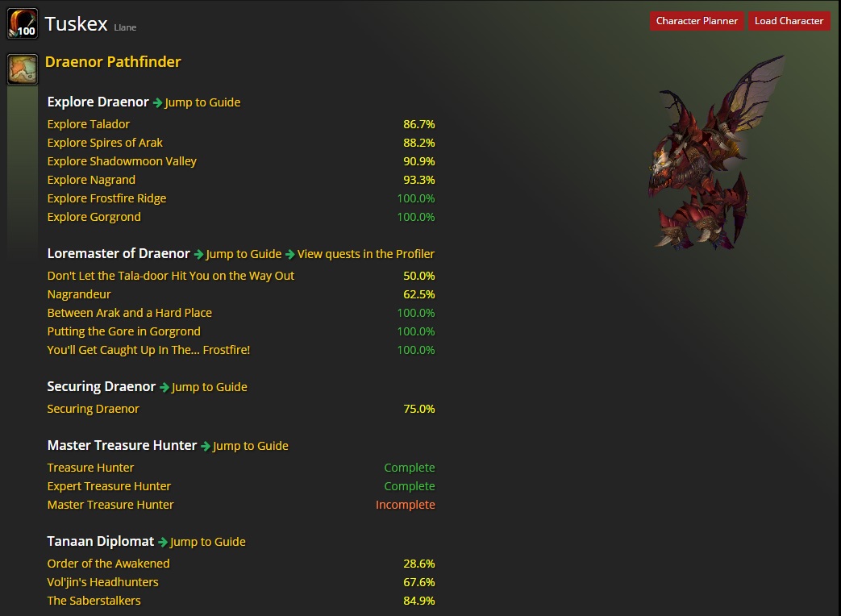
Task: Click Don't Let the Tala-door Hit You link
Action: click(x=171, y=276)
